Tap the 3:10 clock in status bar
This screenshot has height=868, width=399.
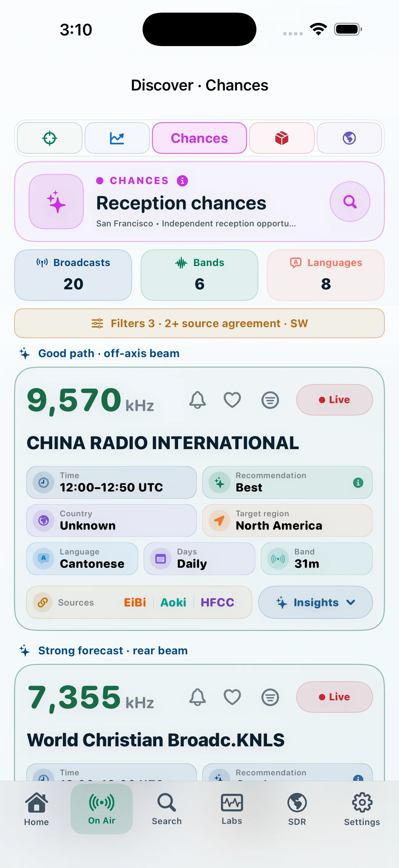tap(76, 30)
